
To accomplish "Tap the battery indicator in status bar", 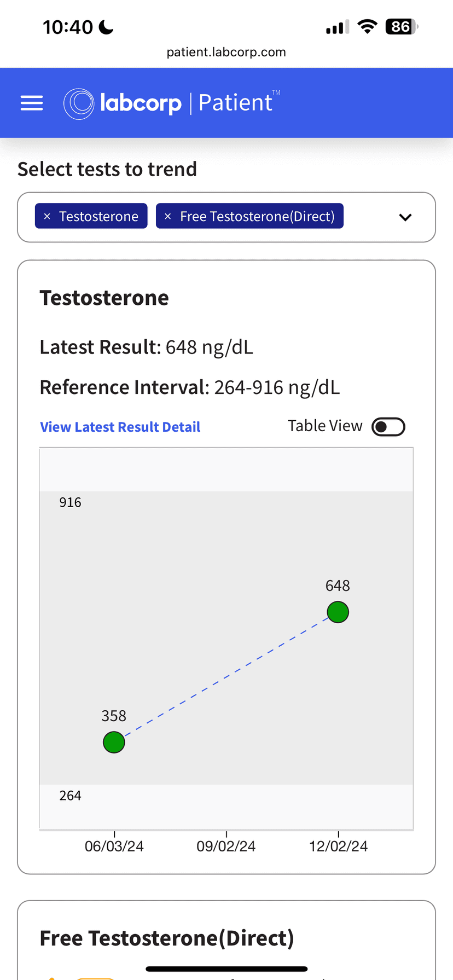I will (402, 27).
